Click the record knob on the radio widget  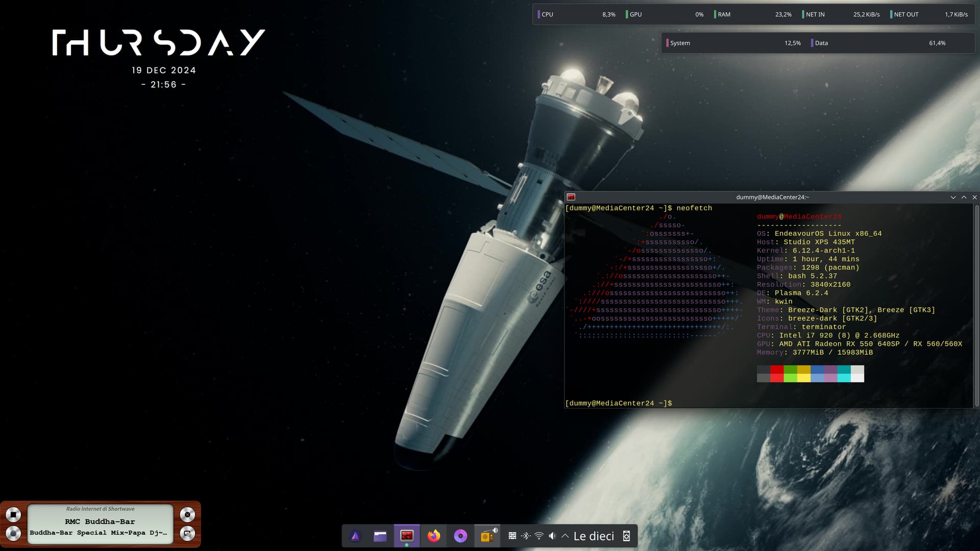pos(13,534)
